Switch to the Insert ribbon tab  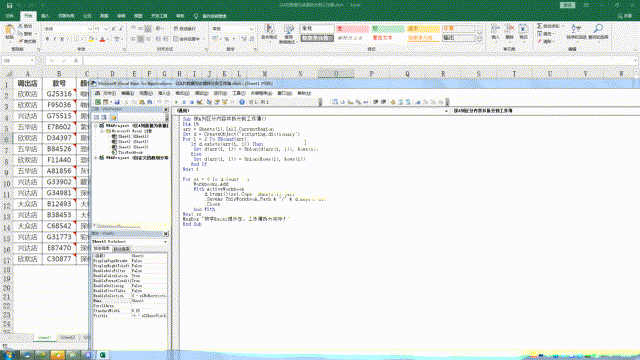(45, 16)
